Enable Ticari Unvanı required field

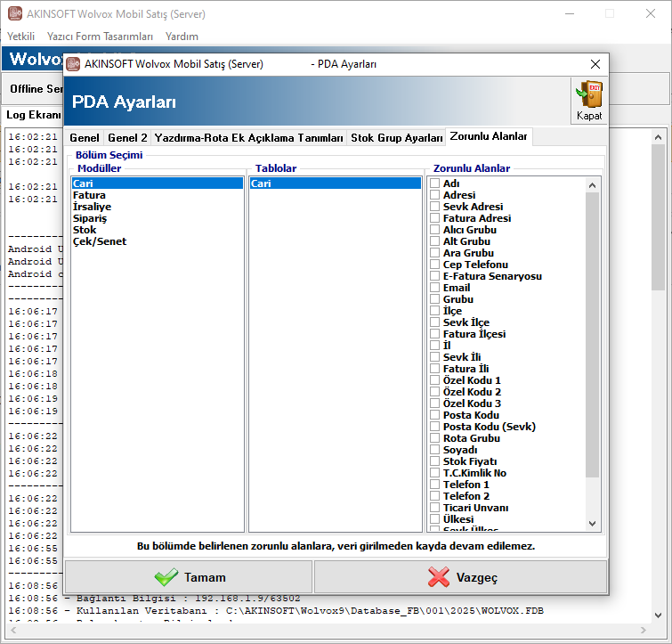(434, 507)
